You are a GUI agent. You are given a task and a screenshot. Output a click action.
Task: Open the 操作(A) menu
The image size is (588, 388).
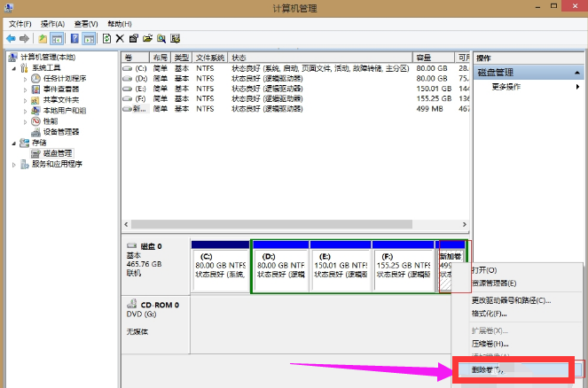click(x=53, y=24)
